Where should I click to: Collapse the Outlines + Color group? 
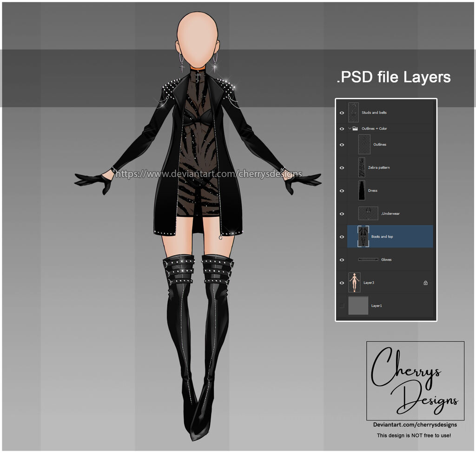point(350,128)
